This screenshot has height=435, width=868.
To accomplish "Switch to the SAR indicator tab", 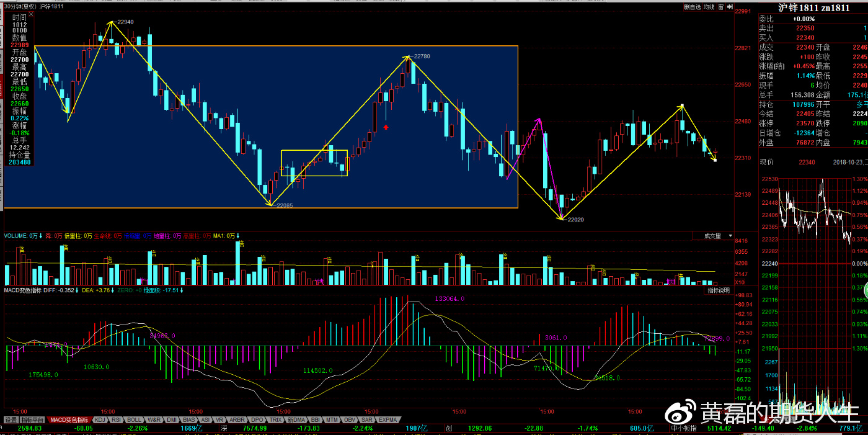I will [367, 420].
